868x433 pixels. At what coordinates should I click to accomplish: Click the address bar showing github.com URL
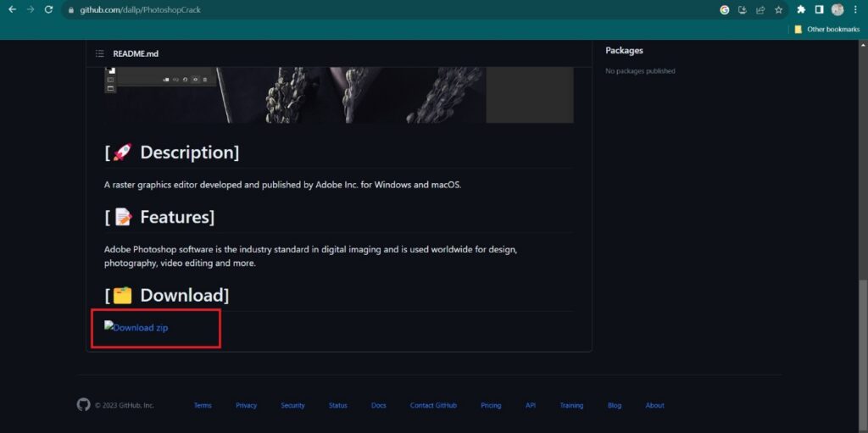pyautogui.click(x=339, y=10)
